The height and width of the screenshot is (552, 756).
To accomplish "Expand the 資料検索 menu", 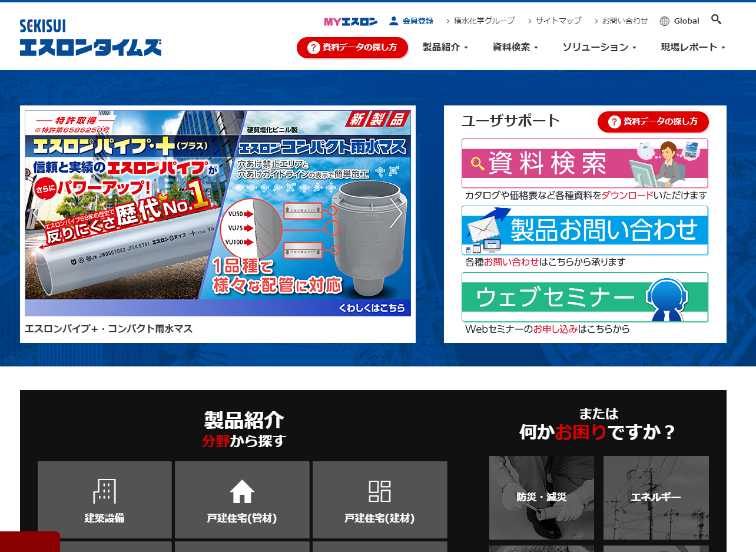I will pos(515,47).
